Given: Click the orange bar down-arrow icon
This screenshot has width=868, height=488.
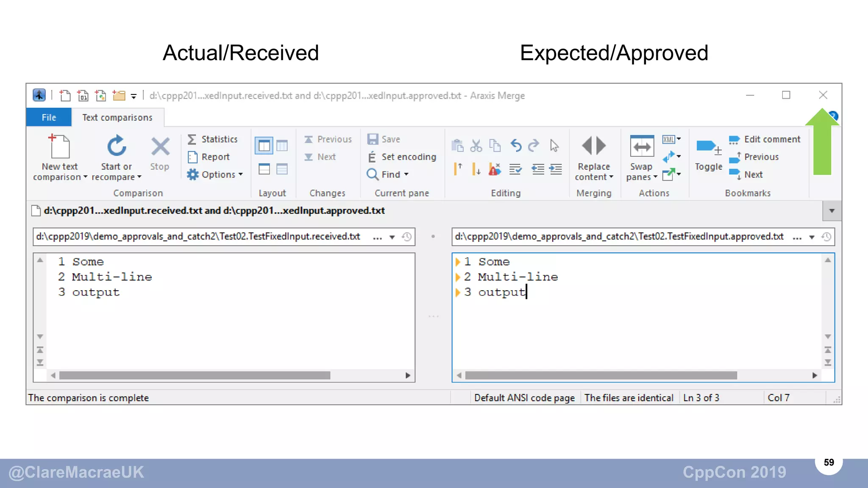Looking at the screenshot, I should click(x=476, y=169).
